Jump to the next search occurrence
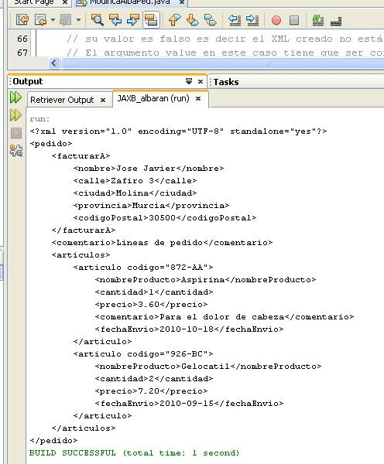 click(x=133, y=20)
